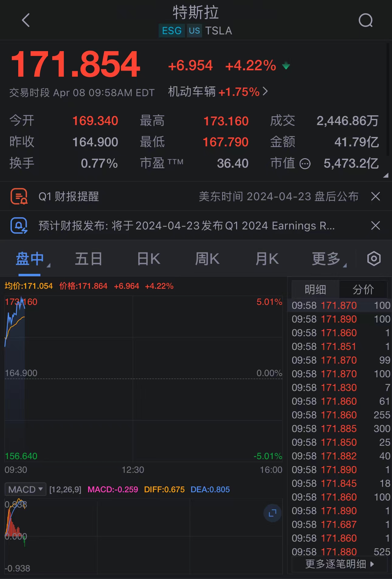Tap Q1 财报提醒 text

[x=69, y=197]
